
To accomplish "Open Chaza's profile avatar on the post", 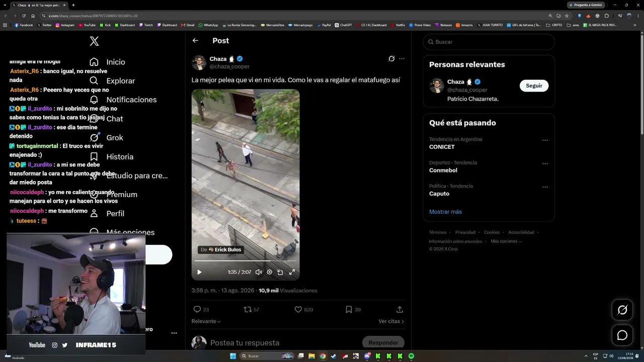I will click(x=199, y=62).
